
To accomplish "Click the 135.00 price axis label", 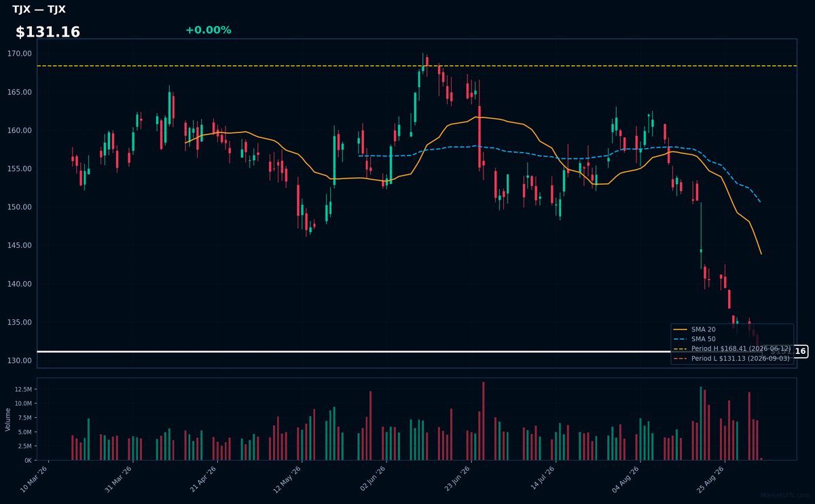I will coord(20,323).
